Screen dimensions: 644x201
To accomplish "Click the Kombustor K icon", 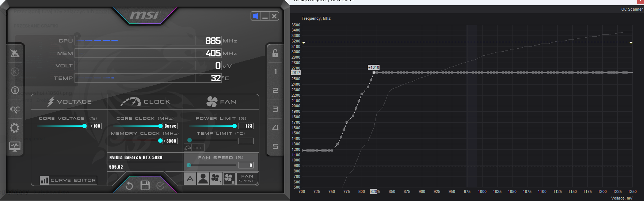I will (x=15, y=72).
